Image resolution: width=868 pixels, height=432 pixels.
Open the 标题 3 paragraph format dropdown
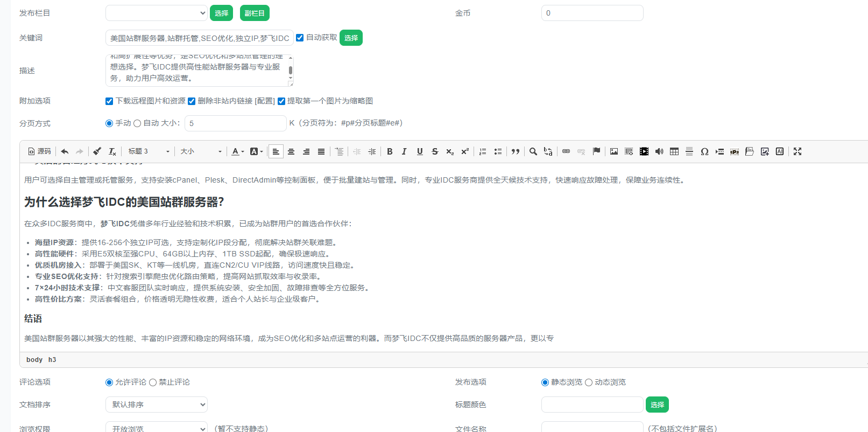(x=149, y=151)
